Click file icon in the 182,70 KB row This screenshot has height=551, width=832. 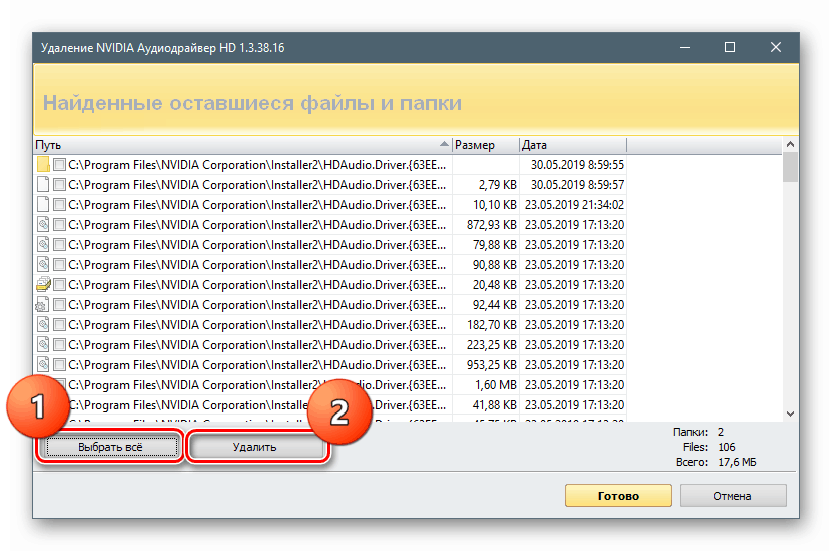[x=43, y=324]
